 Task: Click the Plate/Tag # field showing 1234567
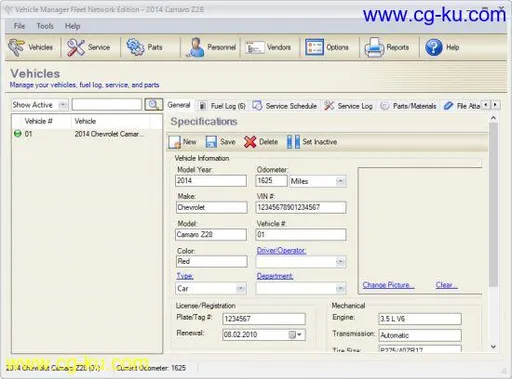coord(264,319)
